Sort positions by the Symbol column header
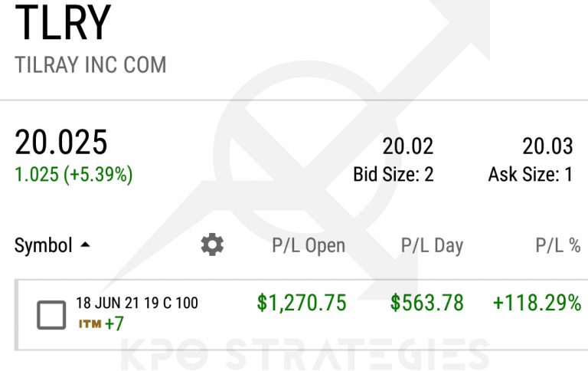 [44, 245]
